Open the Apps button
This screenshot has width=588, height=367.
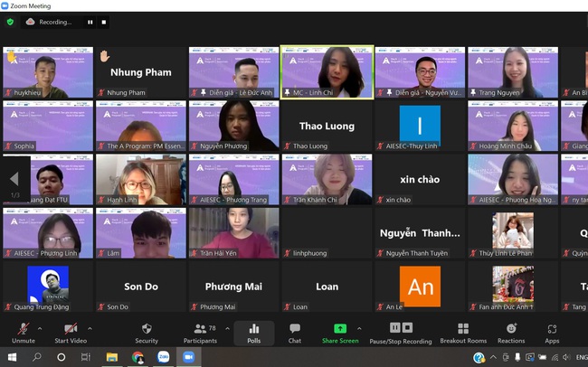click(x=552, y=333)
